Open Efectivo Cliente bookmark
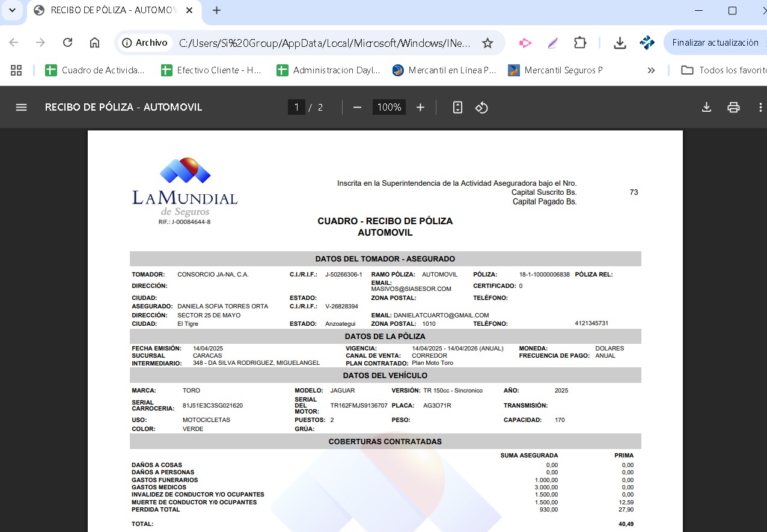 pyautogui.click(x=211, y=70)
